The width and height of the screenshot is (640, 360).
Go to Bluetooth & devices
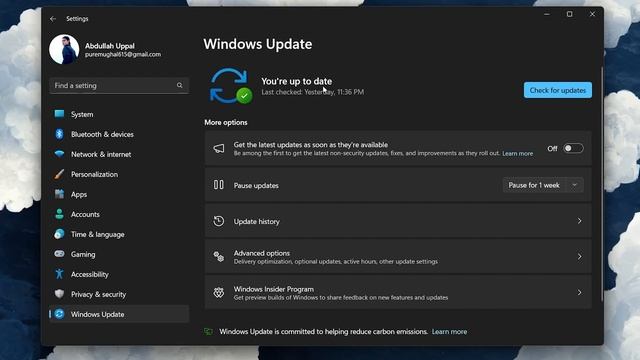click(119, 134)
